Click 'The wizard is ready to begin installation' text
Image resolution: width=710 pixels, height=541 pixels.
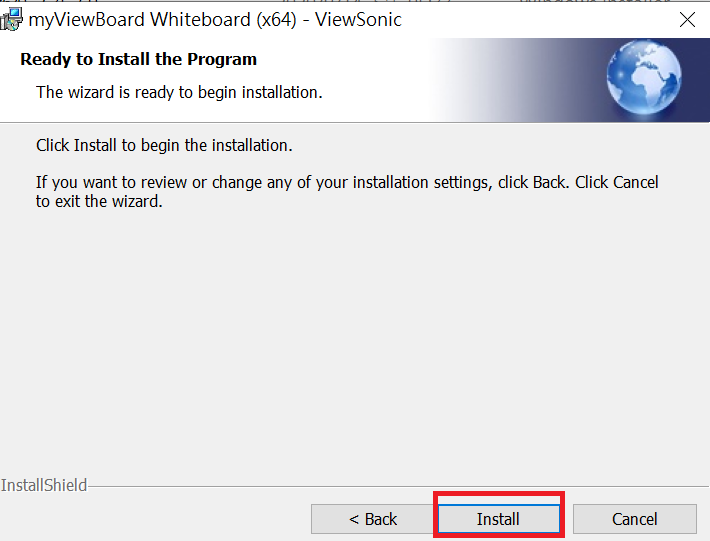click(179, 92)
